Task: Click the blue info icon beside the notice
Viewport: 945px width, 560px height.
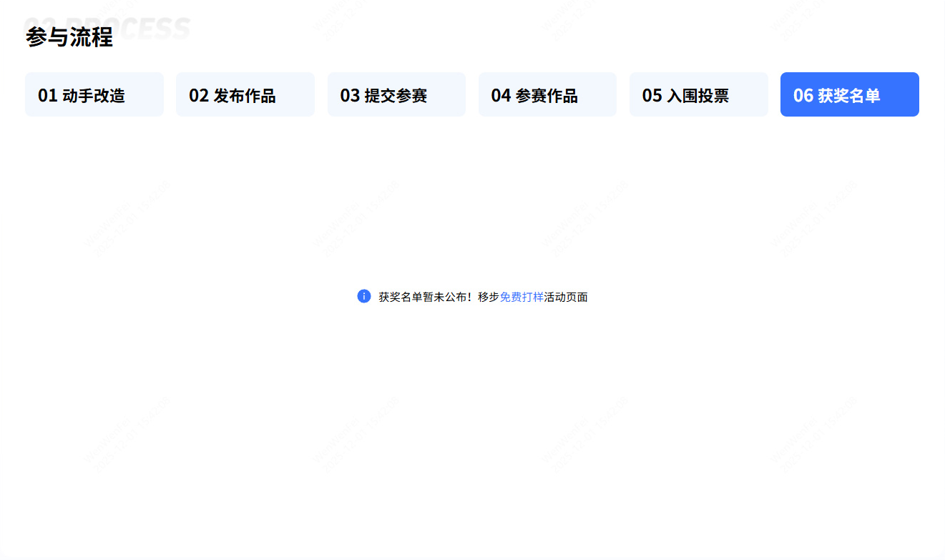Action: point(363,296)
